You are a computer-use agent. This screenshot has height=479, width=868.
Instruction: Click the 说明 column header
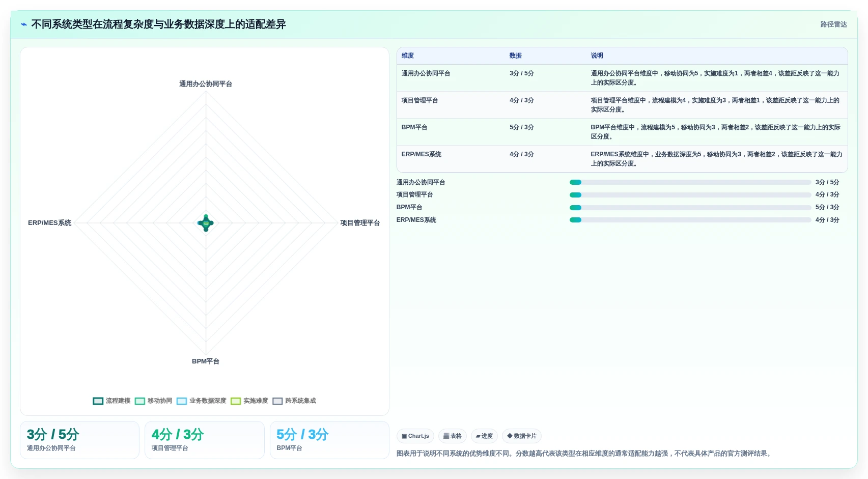(x=597, y=56)
